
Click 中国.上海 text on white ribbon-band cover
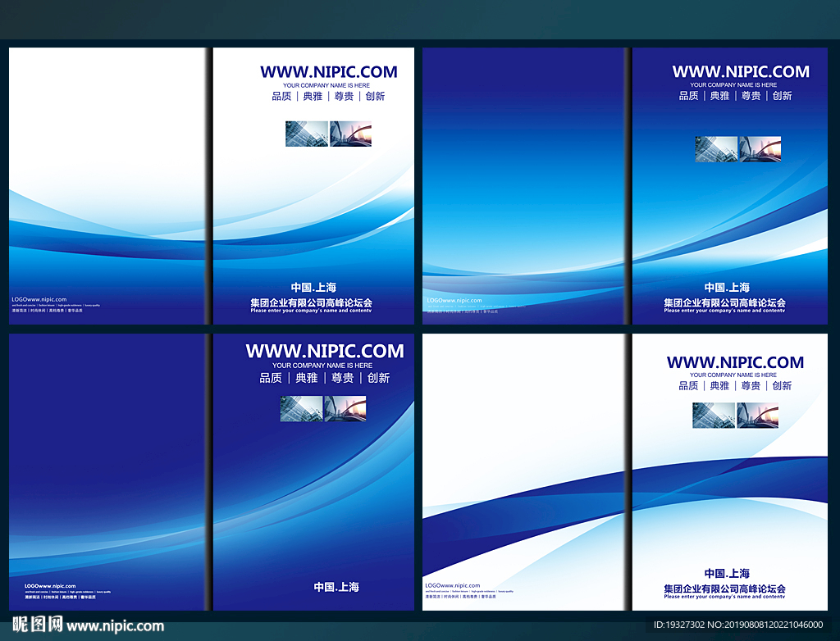727,574
